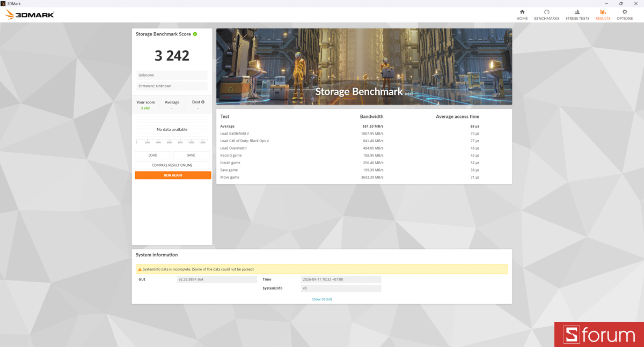Screen dimensions: 644x347
Task: Click the SystemInfo v0 field
Action: pos(341,288)
